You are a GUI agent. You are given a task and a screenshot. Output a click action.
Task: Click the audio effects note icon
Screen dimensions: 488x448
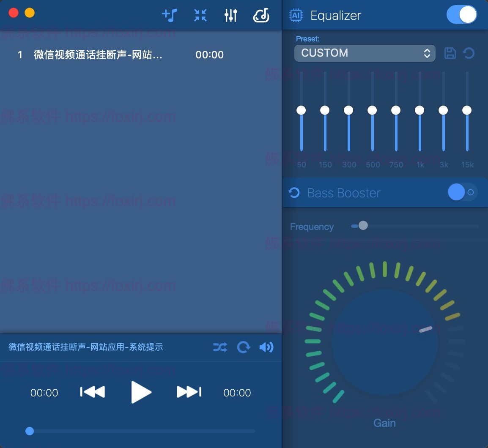pos(261,15)
